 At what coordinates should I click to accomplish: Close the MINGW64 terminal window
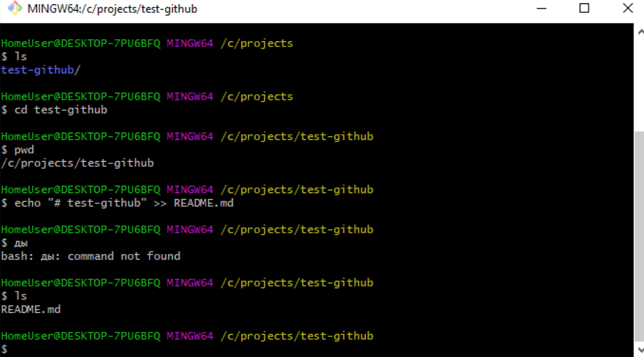pyautogui.click(x=627, y=8)
